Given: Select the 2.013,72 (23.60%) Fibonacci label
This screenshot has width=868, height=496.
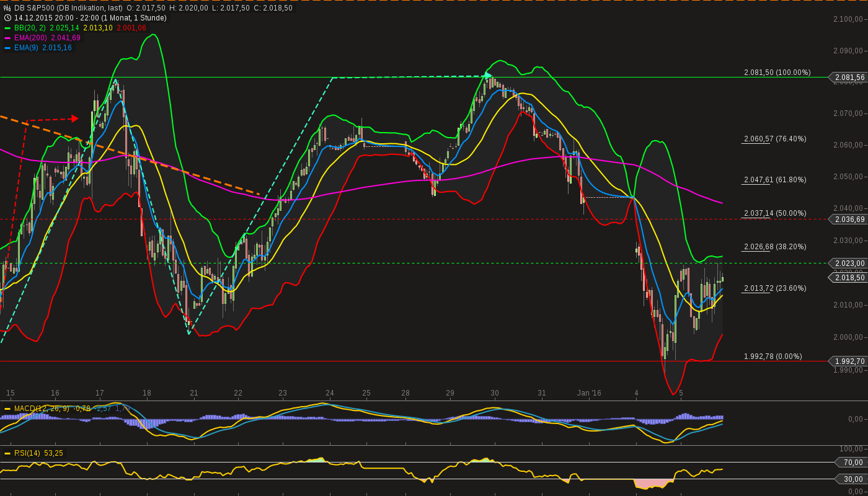Looking at the screenshot, I should coord(775,288).
